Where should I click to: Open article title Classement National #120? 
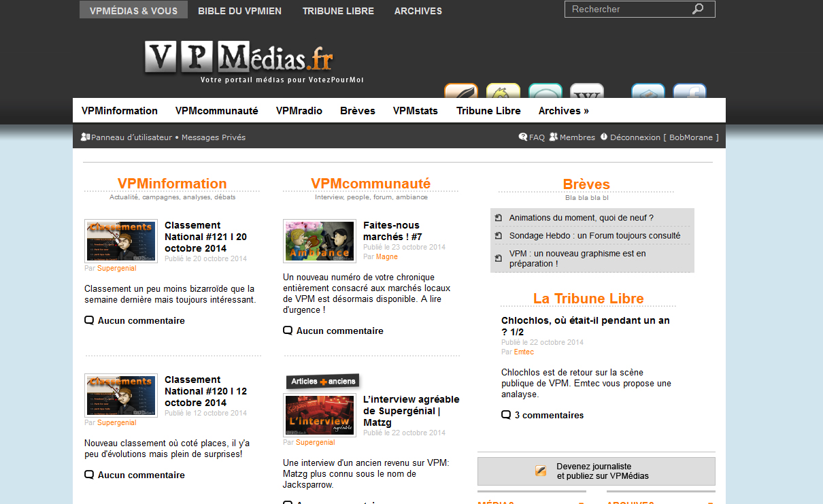click(205, 391)
